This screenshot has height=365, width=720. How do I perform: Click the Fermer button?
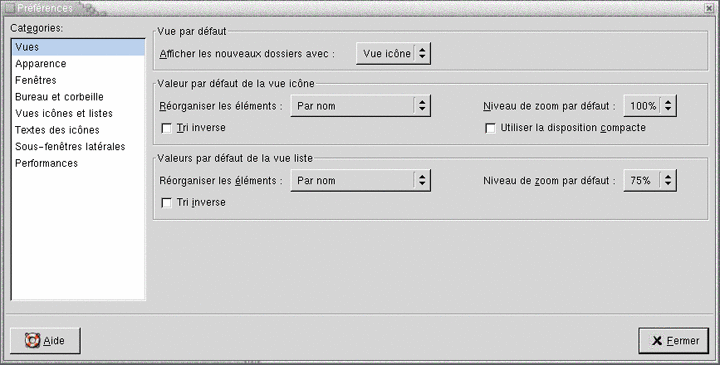(x=674, y=341)
